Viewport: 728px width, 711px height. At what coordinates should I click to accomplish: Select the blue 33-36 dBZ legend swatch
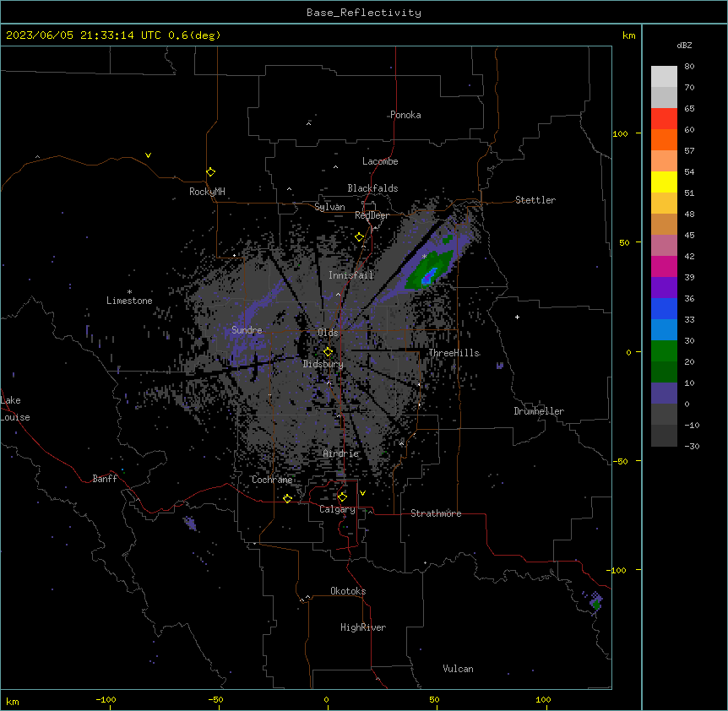pos(664,308)
